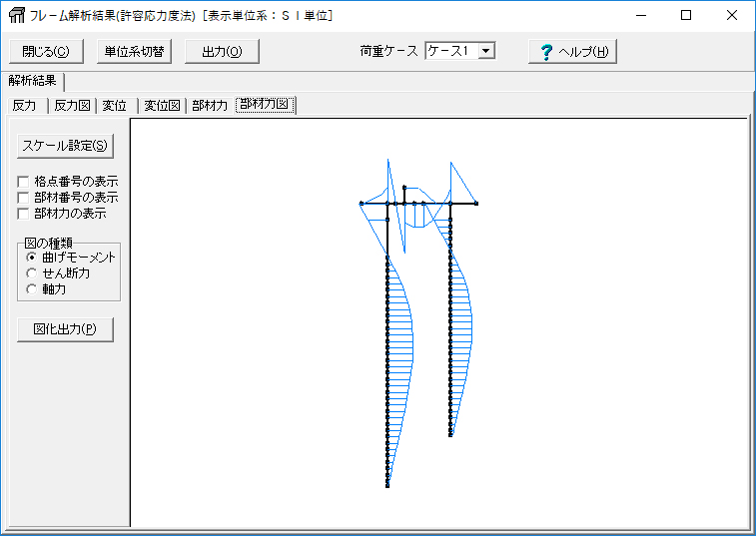Image resolution: width=756 pixels, height=536 pixels.
Task: Switch to the 反力 tab
Action: [25, 105]
